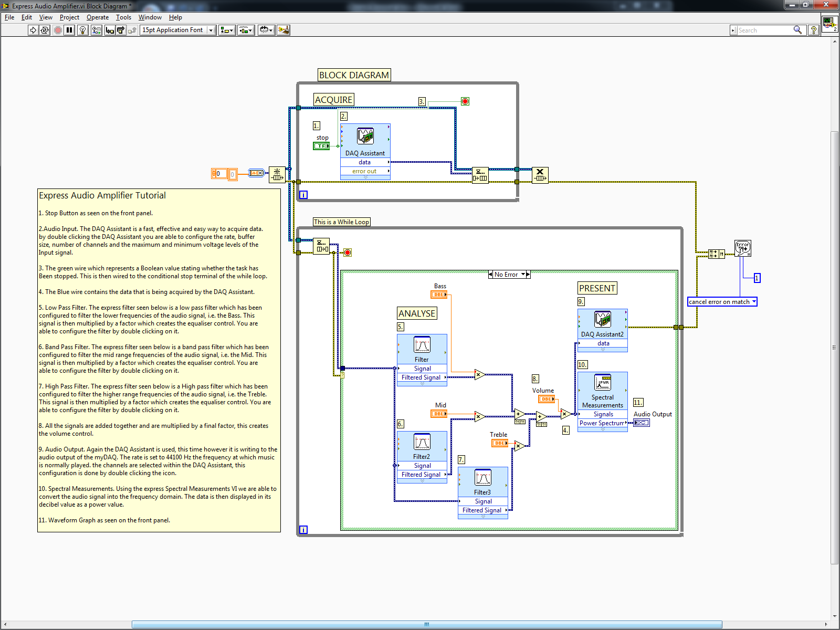Open the Project menu
Image resolution: width=840 pixels, height=630 pixels.
click(69, 17)
